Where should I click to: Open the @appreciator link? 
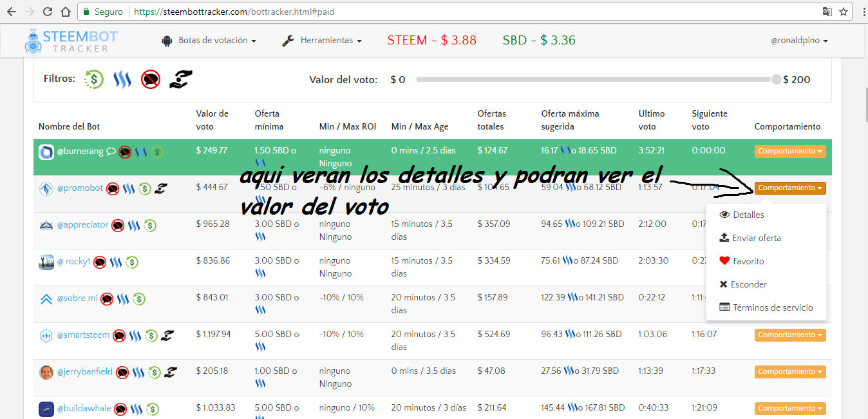coord(83,225)
